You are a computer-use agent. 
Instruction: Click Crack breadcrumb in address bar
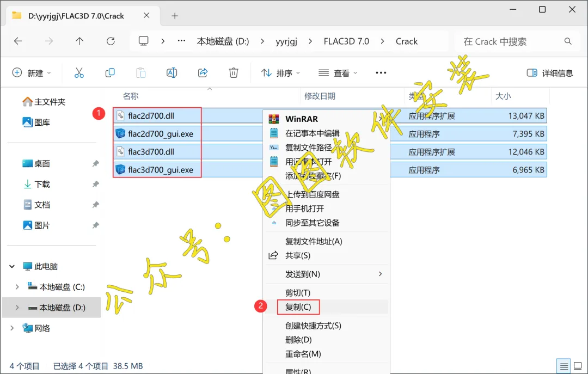[x=407, y=41]
